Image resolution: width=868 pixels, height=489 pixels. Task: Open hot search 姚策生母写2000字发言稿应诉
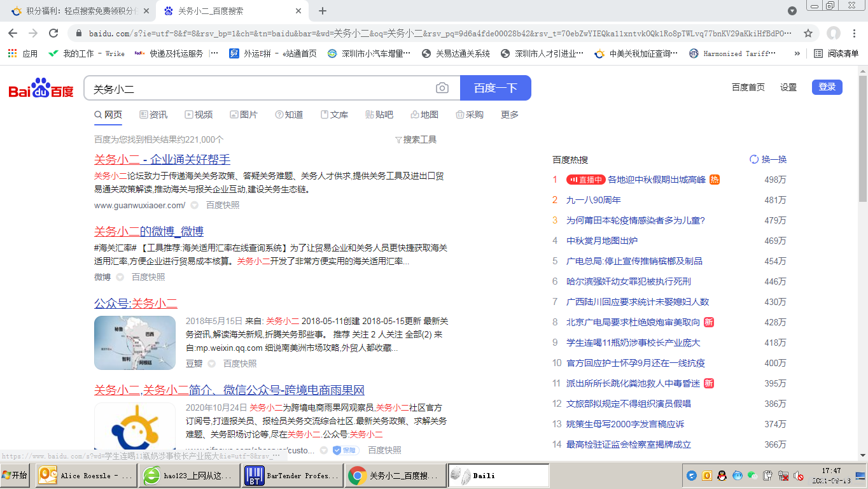click(x=626, y=424)
